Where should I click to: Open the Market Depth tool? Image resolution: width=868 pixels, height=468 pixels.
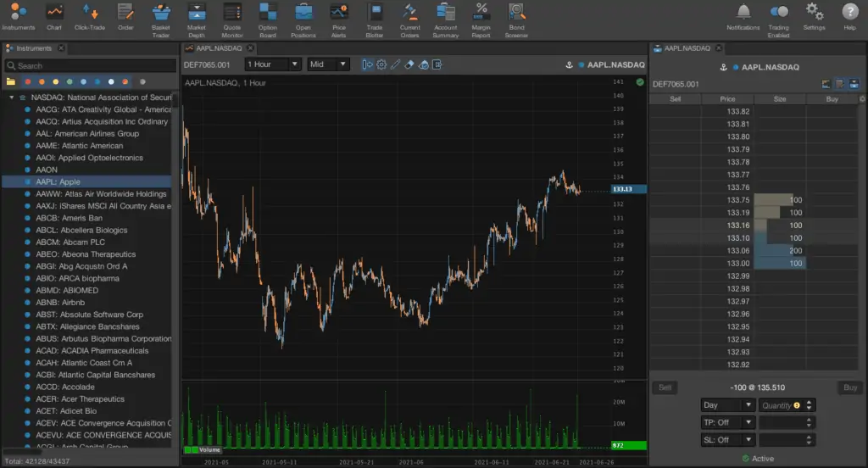tap(197, 20)
